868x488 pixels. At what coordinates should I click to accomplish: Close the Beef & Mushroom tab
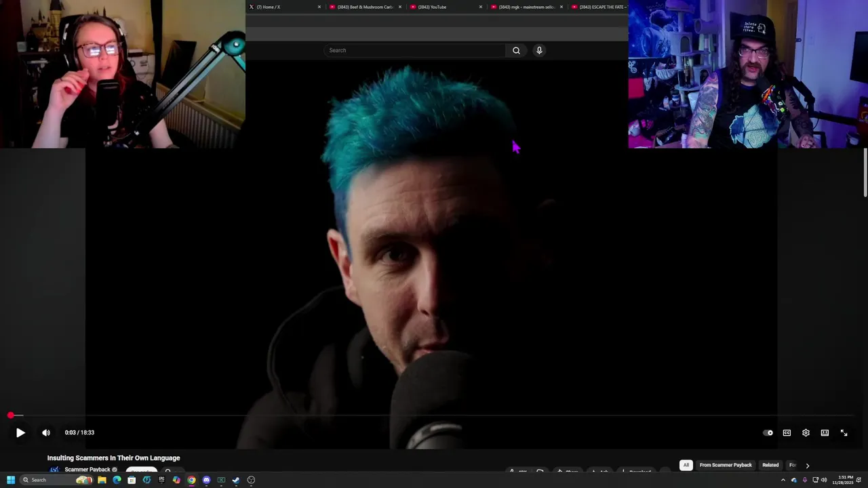[400, 7]
